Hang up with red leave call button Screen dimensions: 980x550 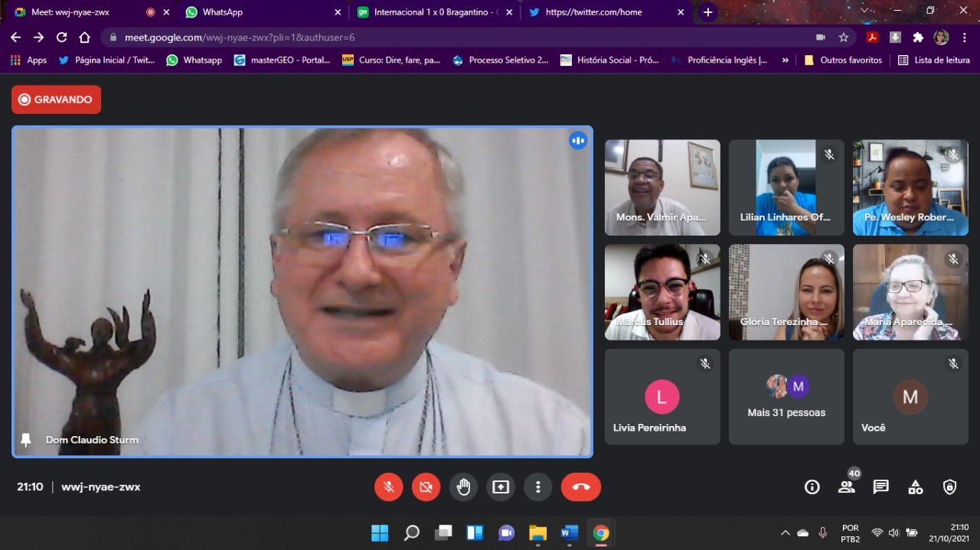(580, 487)
